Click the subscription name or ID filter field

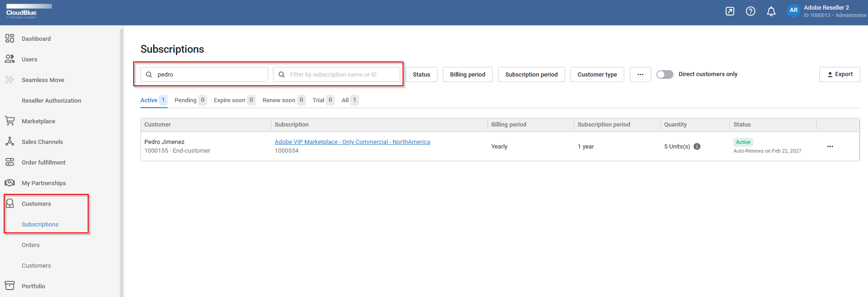(x=340, y=74)
